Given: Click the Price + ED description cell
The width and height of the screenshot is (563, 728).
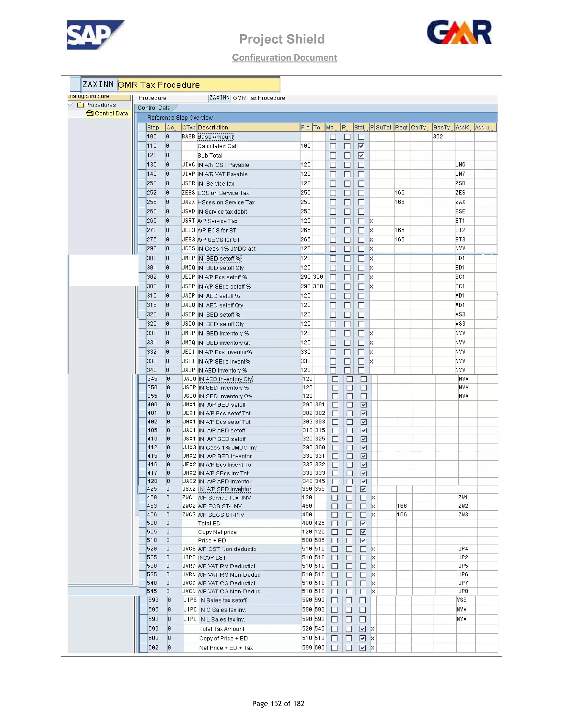Looking at the screenshot, I should [x=249, y=540].
